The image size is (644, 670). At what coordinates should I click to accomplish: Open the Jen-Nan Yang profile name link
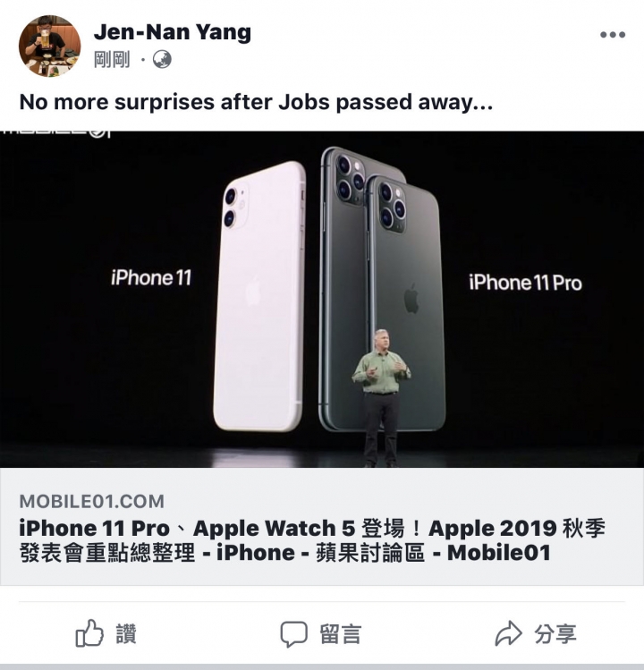(x=173, y=31)
